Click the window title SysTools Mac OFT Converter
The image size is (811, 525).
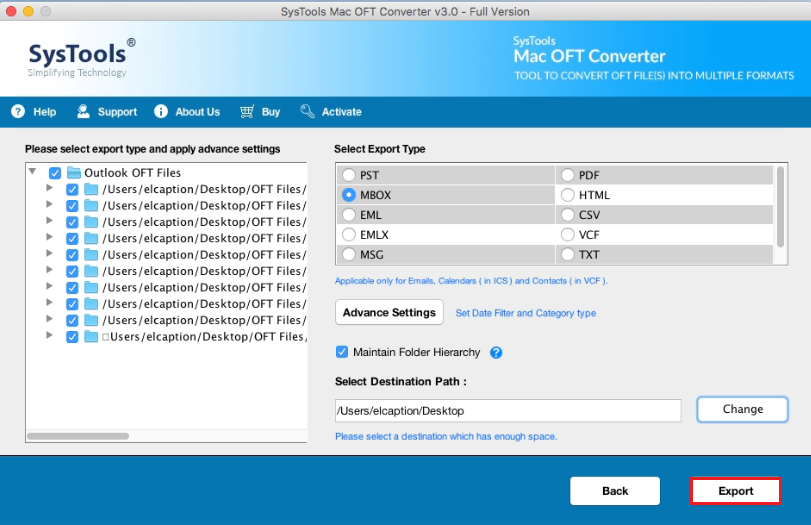point(405,11)
